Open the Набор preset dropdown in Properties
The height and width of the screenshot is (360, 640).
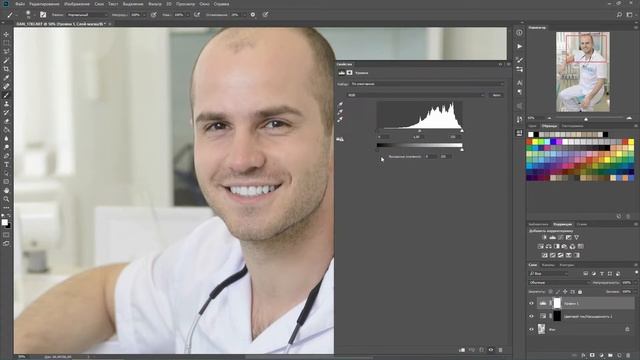[427, 84]
